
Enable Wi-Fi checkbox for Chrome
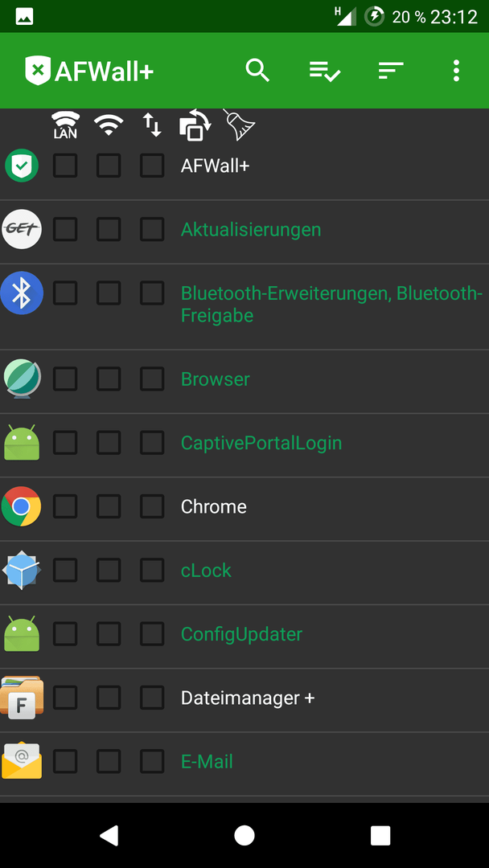tap(109, 506)
